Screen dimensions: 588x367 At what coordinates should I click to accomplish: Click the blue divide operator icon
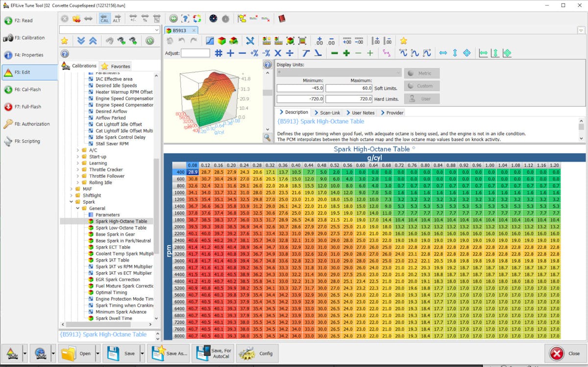290,53
